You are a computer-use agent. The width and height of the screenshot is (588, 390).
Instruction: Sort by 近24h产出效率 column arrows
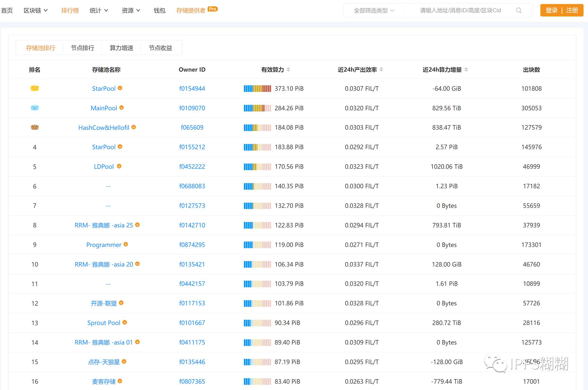pos(381,69)
